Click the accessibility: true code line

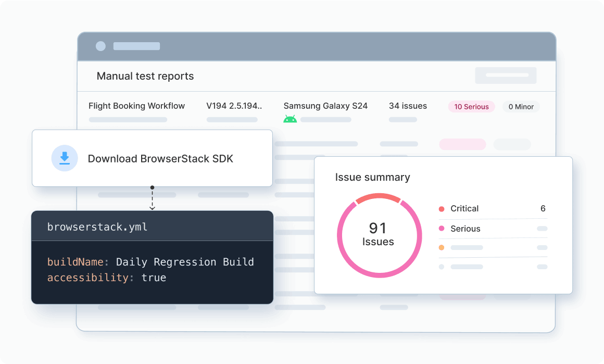pos(107,278)
